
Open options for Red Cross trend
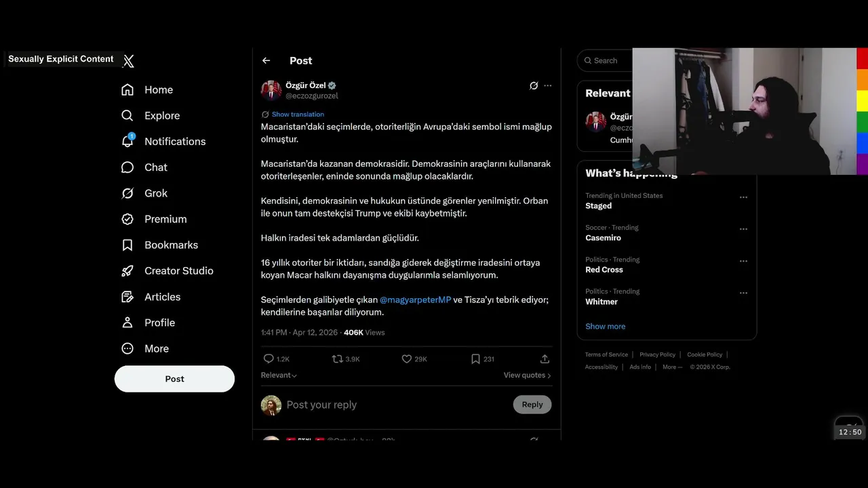(743, 261)
